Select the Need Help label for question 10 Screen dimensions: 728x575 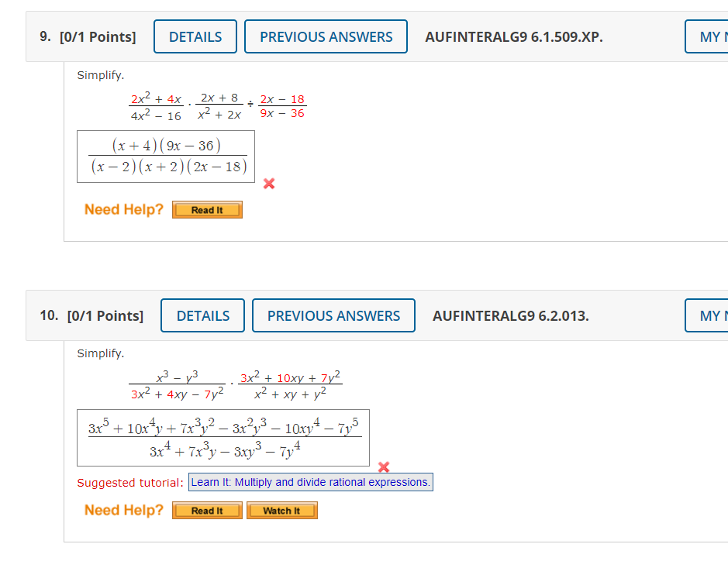point(123,510)
